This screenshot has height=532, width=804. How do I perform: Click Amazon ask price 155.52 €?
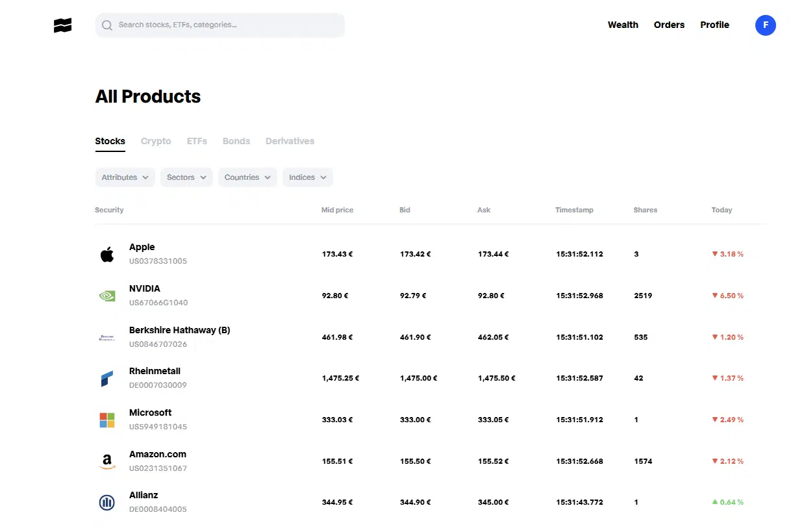(493, 461)
